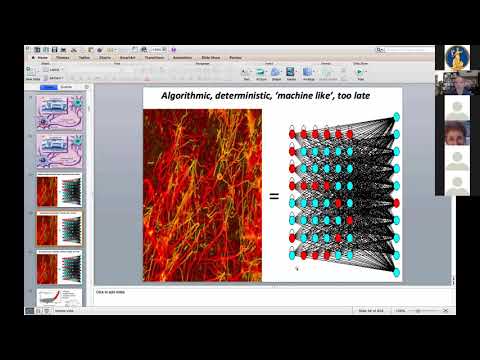
Task: Open the SmartArt ribbon tab
Action: click(x=128, y=58)
